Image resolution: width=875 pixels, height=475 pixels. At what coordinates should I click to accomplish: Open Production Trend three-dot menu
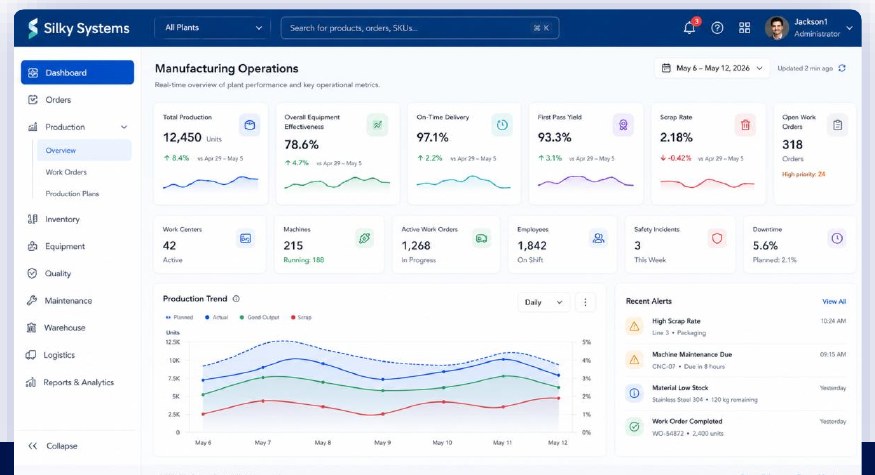click(585, 303)
